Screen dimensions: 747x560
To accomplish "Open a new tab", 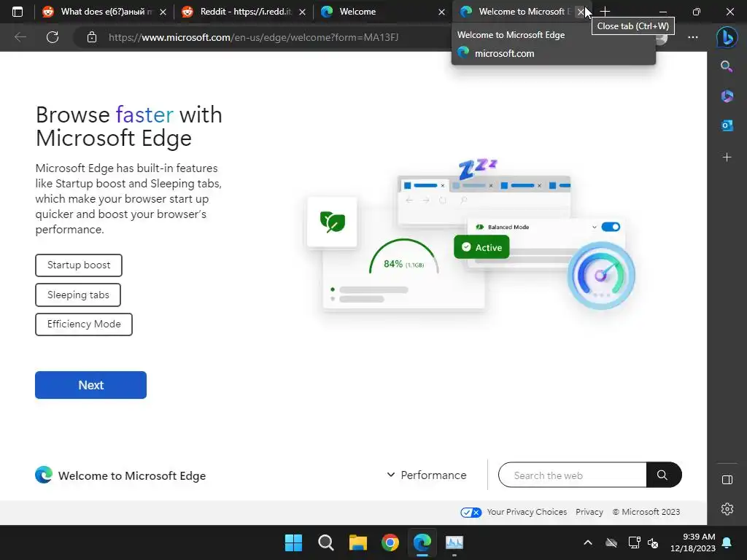I will pyautogui.click(x=605, y=12).
